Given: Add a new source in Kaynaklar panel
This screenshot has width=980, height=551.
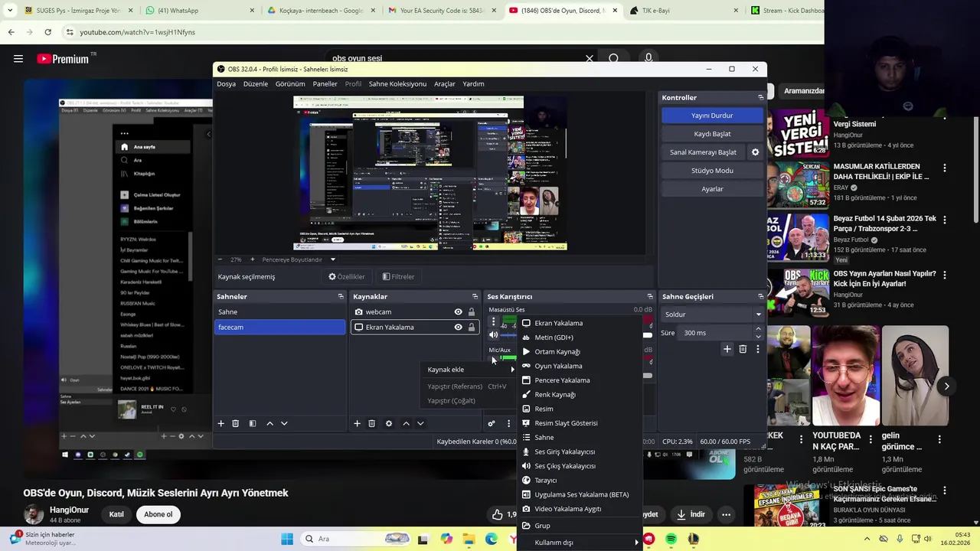Looking at the screenshot, I should [x=357, y=423].
